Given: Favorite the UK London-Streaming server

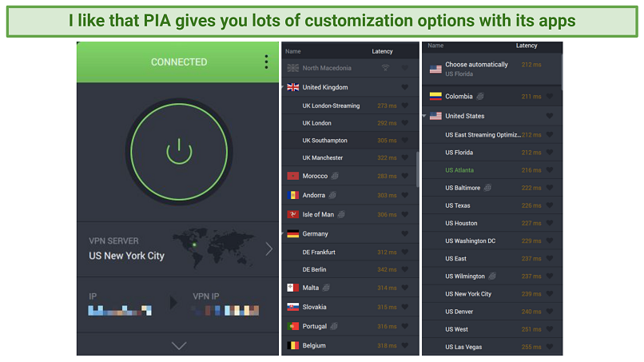Looking at the screenshot, I should pyautogui.click(x=404, y=105).
